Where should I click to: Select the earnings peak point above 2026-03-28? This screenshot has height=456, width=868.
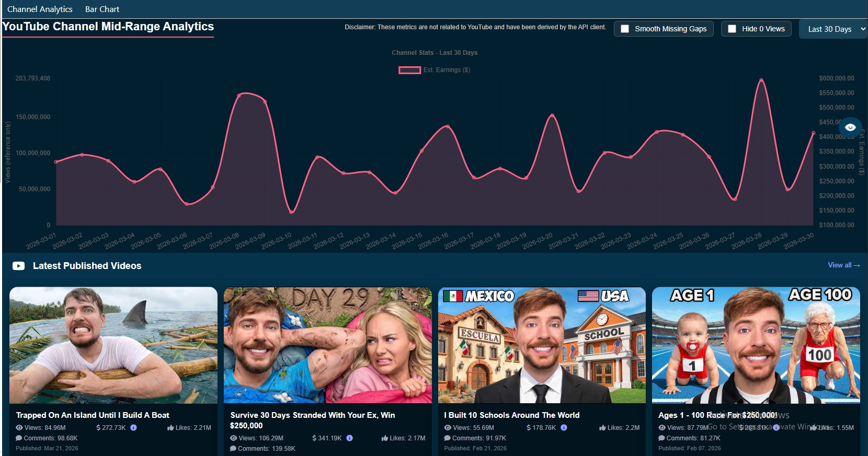coord(761,80)
